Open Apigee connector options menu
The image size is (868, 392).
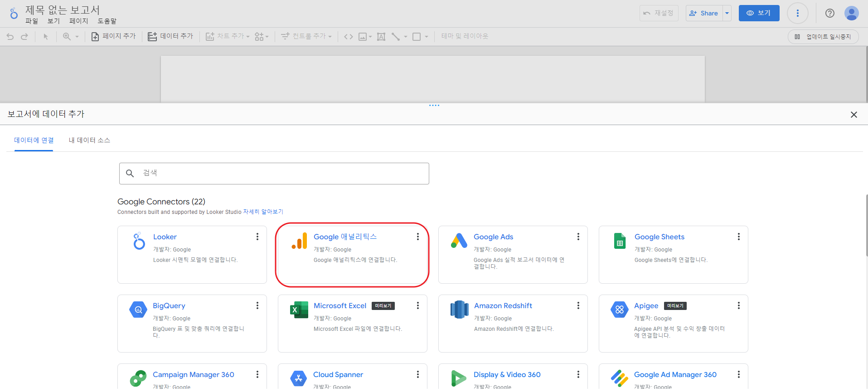[739, 305]
